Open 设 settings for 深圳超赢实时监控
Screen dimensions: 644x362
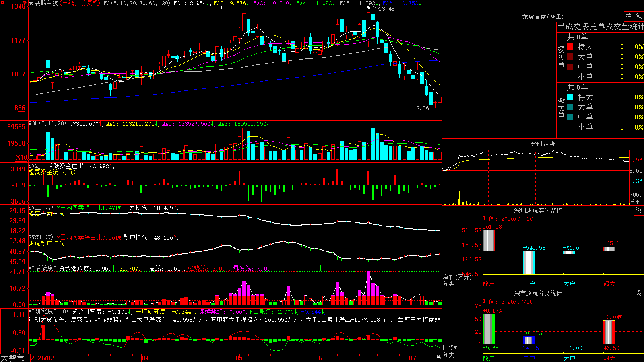click(x=639, y=210)
